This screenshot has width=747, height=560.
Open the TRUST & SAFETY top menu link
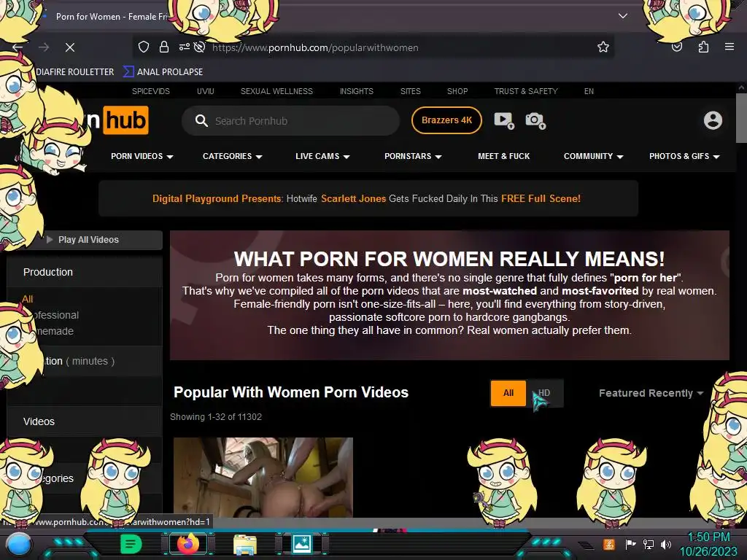coord(525,91)
